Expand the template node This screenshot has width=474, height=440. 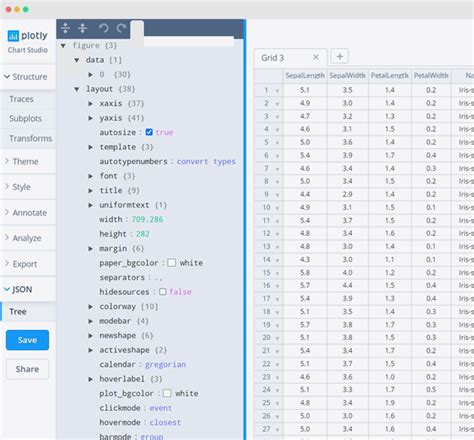(90, 147)
